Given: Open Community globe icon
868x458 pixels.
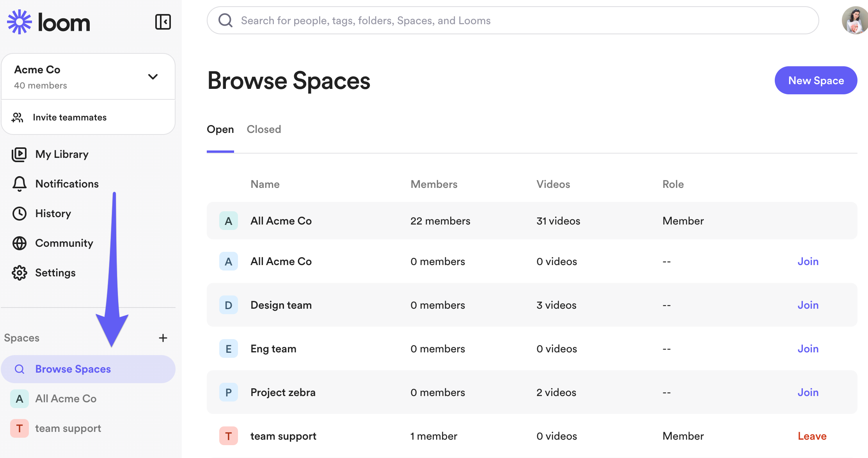Looking at the screenshot, I should 19,243.
